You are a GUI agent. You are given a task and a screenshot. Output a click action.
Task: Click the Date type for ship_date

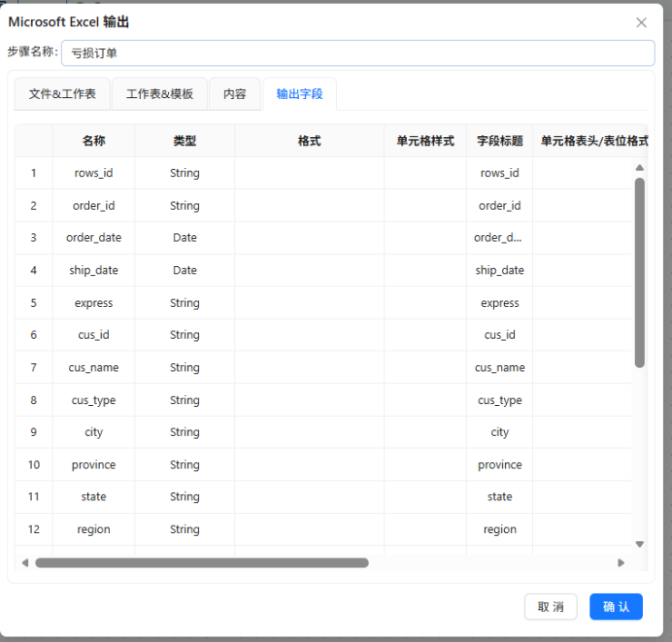[x=185, y=270]
